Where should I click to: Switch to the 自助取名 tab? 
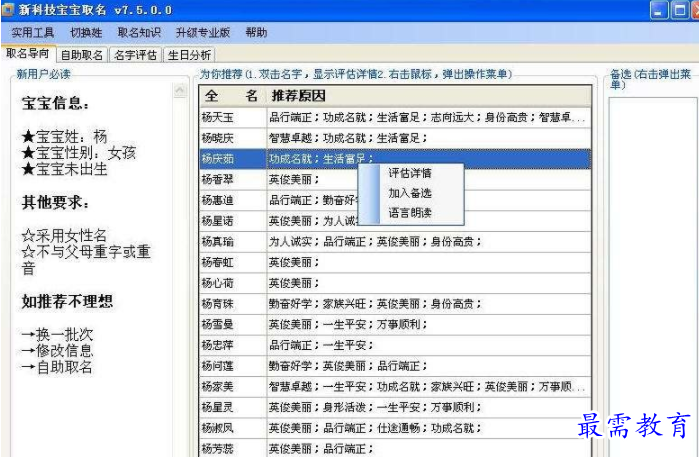[x=82, y=55]
